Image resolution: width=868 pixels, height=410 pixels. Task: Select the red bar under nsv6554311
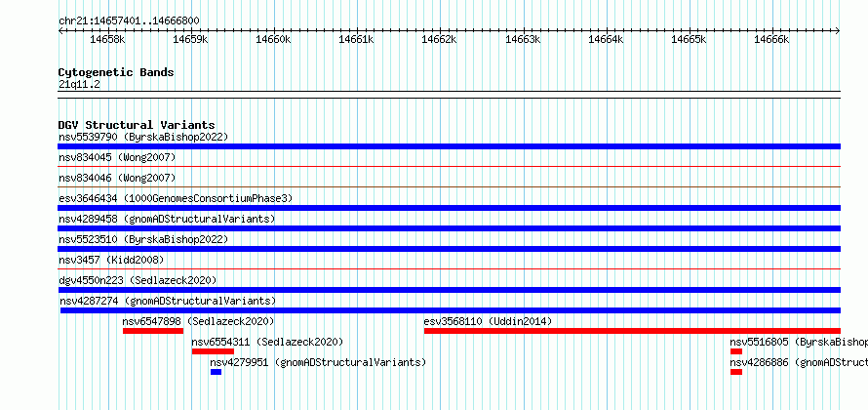[x=214, y=351]
